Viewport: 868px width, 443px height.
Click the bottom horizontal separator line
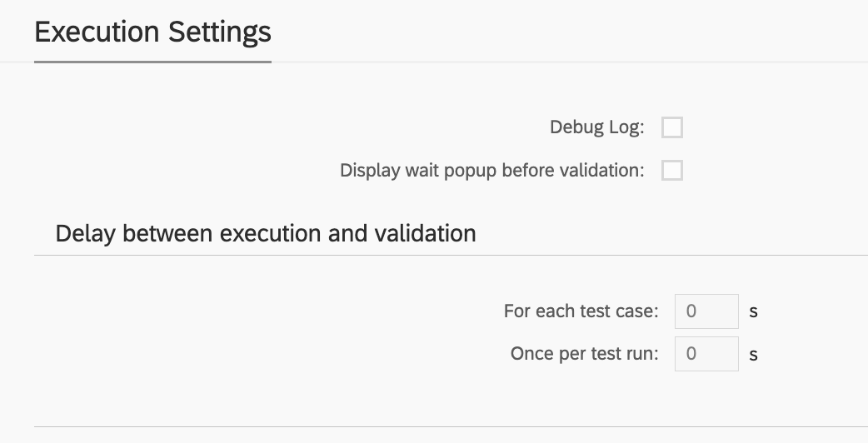(450, 427)
